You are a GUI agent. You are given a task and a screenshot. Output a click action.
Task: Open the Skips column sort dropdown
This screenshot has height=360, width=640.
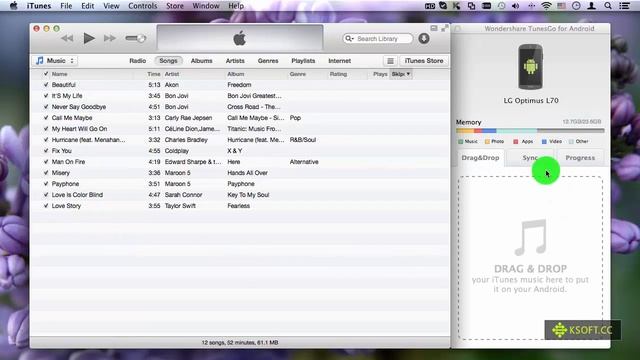tap(401, 74)
